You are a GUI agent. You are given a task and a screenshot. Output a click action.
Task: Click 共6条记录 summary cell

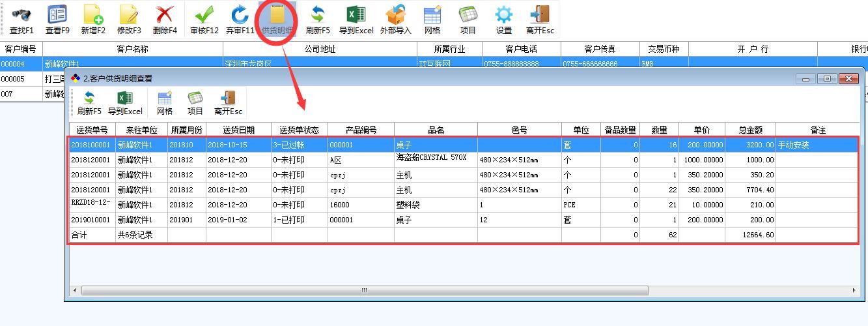141,235
